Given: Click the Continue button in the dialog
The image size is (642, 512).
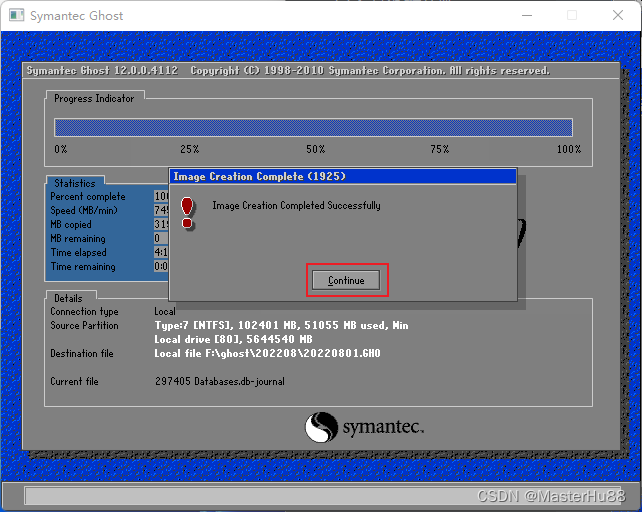Looking at the screenshot, I should [346, 280].
